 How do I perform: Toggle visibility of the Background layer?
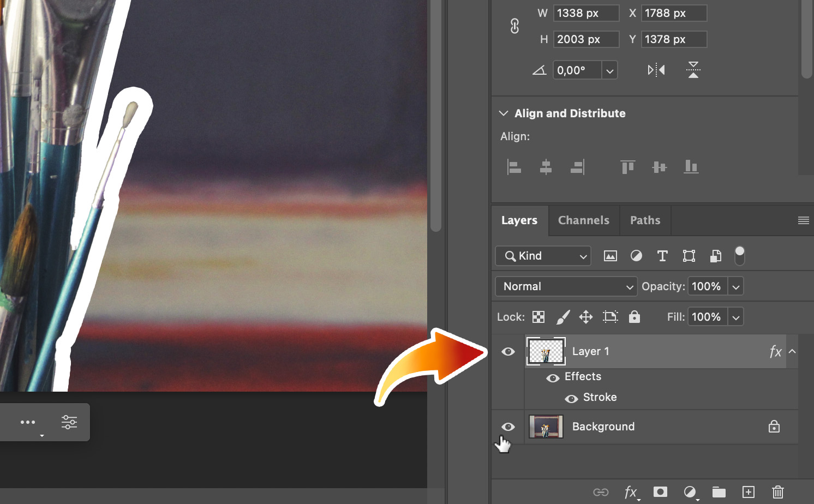[508, 427]
